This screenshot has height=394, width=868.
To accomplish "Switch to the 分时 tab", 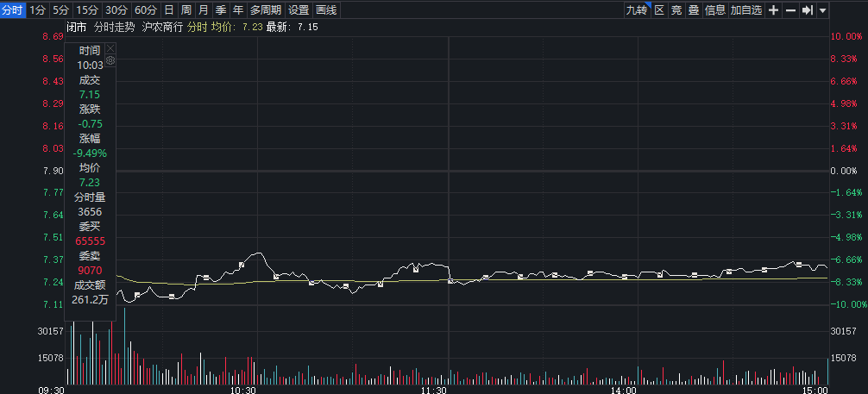I will point(12,10).
